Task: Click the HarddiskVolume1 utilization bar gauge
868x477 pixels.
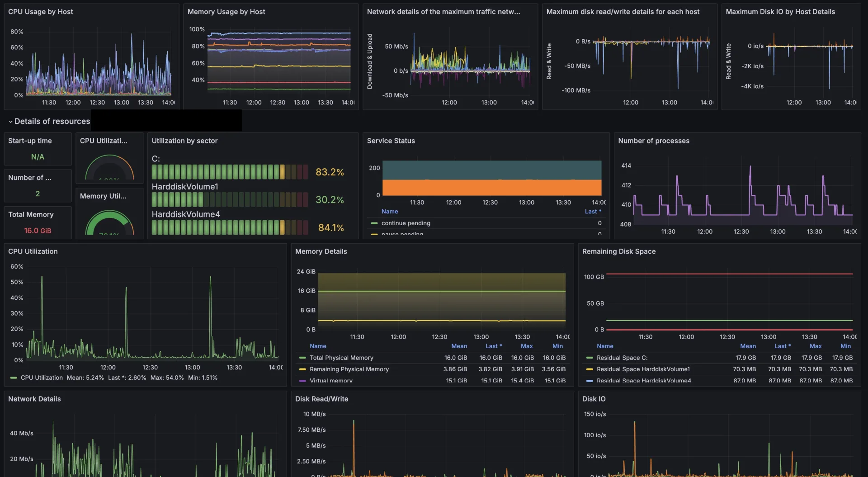Action: point(230,199)
